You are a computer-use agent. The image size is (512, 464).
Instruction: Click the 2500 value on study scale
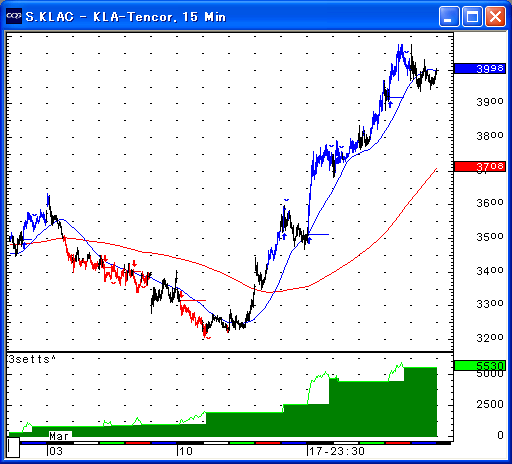pyautogui.click(x=490, y=404)
